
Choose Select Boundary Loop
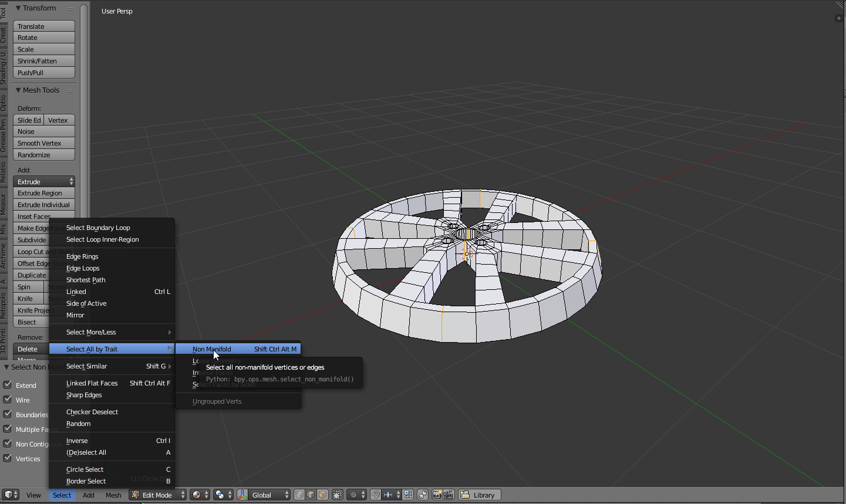[112, 228]
